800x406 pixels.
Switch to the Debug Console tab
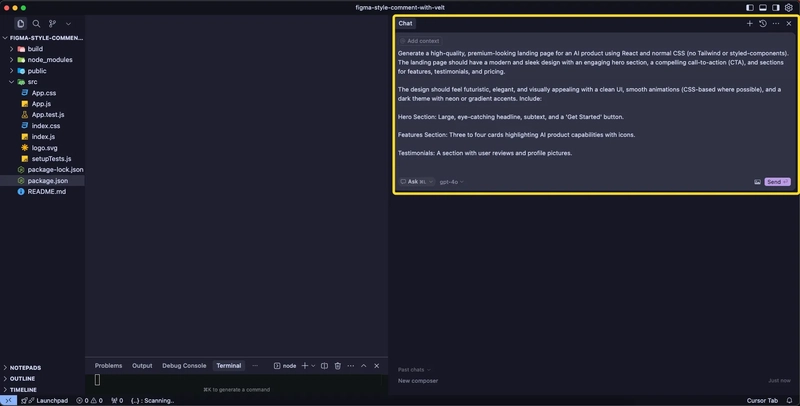pyautogui.click(x=184, y=366)
